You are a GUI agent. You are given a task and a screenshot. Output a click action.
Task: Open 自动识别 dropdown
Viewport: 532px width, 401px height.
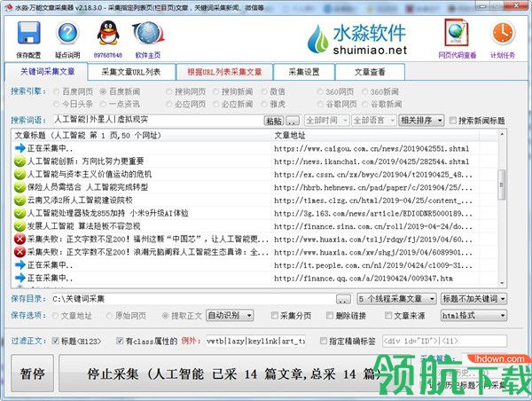tap(230, 316)
